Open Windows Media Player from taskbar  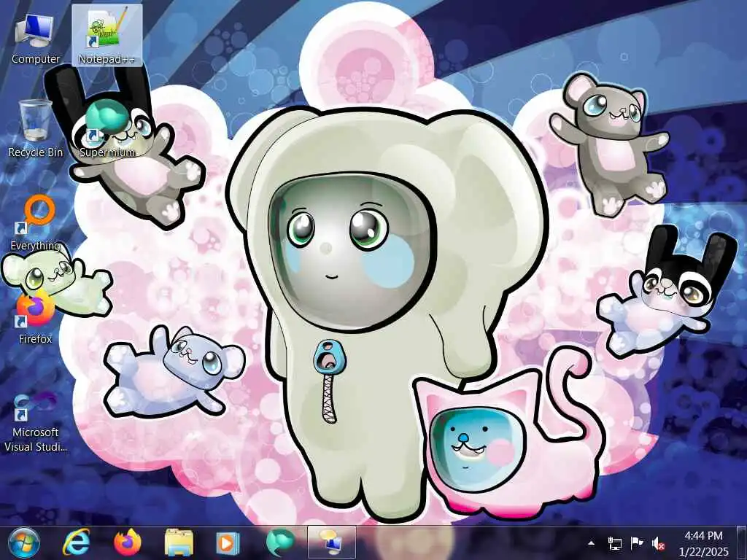click(x=230, y=542)
